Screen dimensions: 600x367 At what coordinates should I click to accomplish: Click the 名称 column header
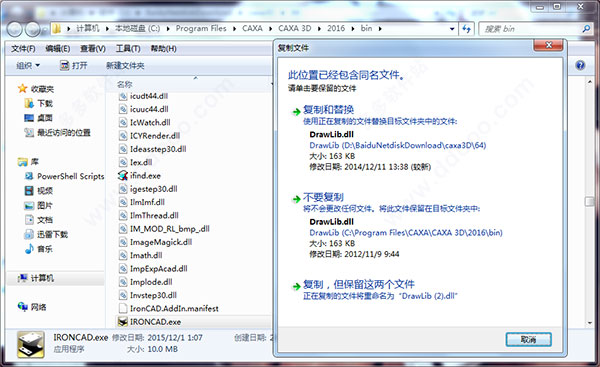tap(125, 84)
